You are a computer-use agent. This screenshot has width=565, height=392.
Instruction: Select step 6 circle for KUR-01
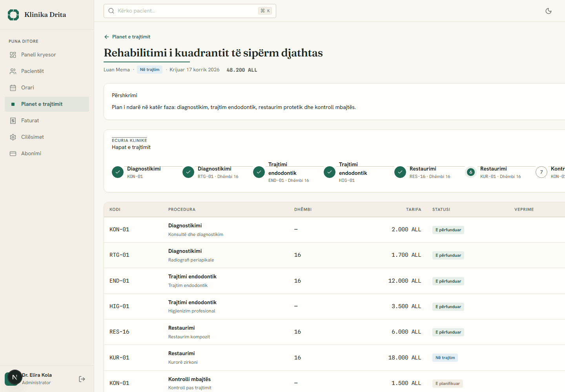click(x=471, y=172)
